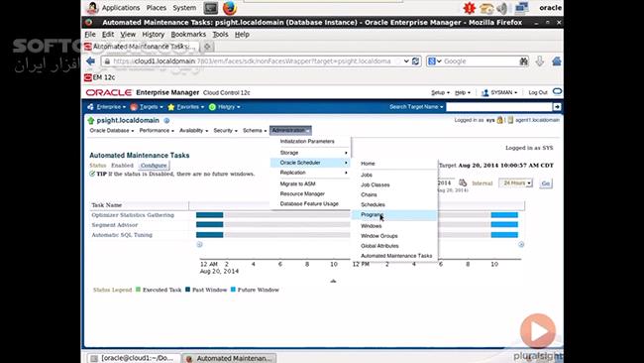Expand the Replication submenu
The width and height of the screenshot is (644, 363).
pyautogui.click(x=310, y=173)
